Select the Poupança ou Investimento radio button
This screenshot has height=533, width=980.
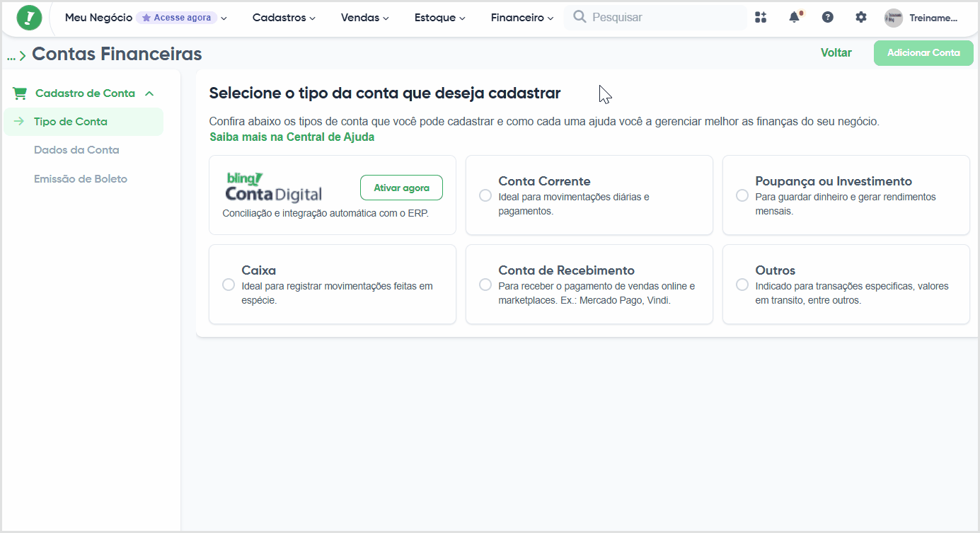coord(742,195)
